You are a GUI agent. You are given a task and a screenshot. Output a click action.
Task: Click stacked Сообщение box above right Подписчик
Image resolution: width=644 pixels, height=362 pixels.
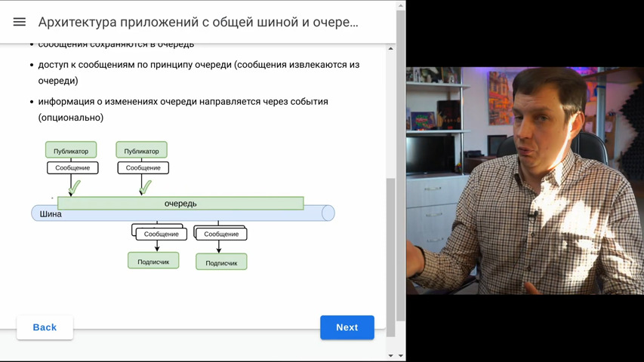click(x=220, y=233)
